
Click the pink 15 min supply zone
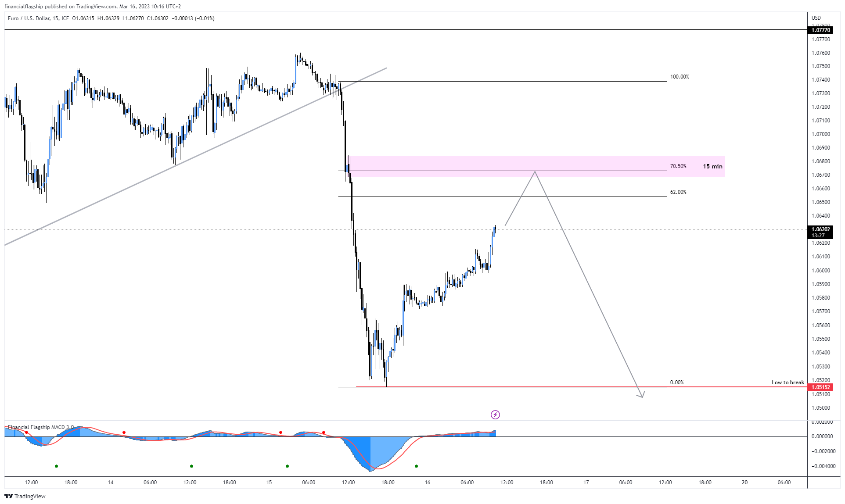click(x=537, y=166)
